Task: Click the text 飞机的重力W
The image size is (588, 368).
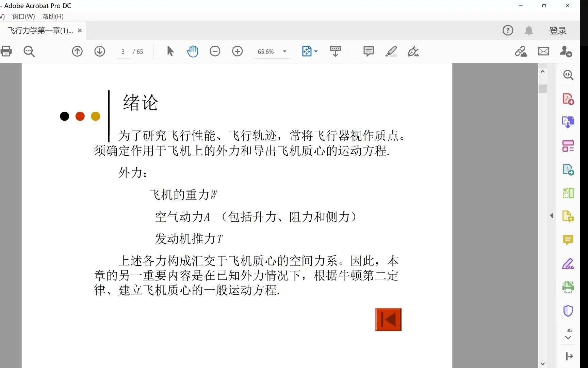Action: pyautogui.click(x=183, y=195)
